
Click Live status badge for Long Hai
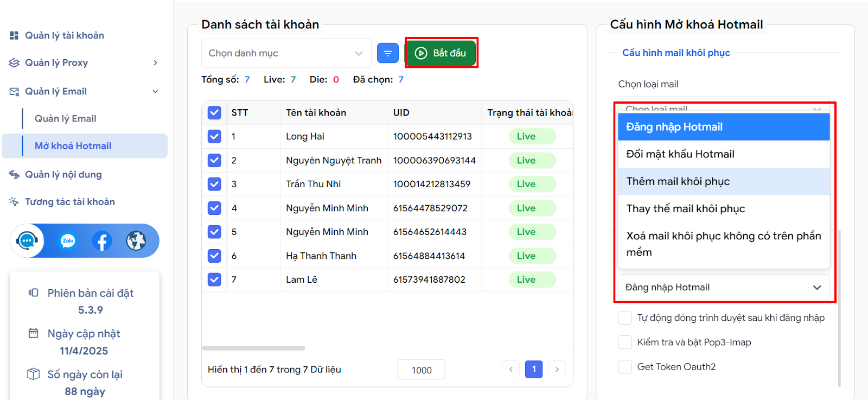(x=532, y=136)
